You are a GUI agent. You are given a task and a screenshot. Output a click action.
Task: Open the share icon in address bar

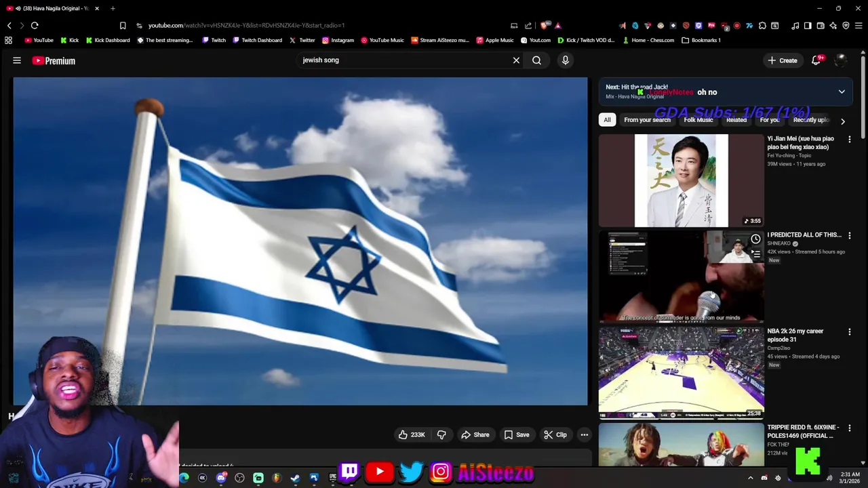click(528, 26)
